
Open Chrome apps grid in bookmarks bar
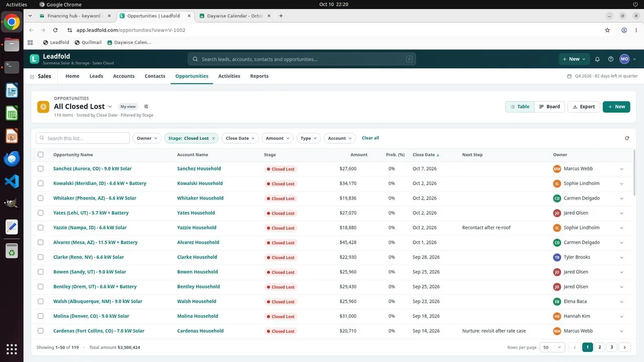pos(30,42)
